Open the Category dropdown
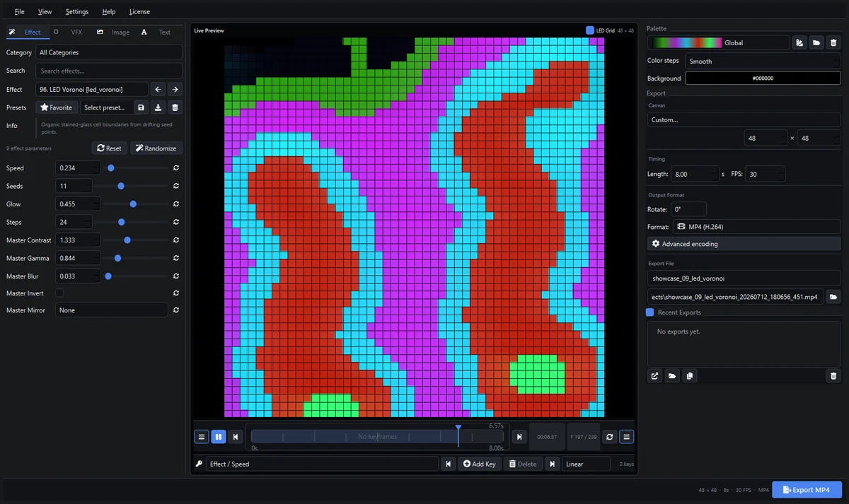The height and width of the screenshot is (504, 849). point(109,52)
